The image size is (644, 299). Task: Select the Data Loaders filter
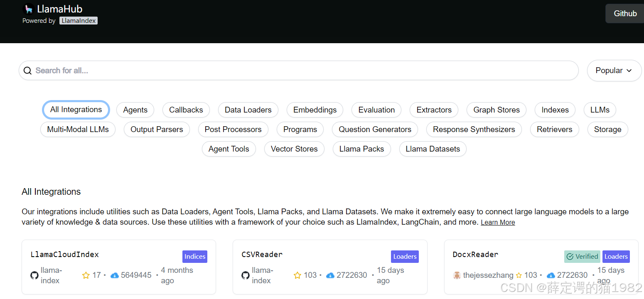tap(248, 110)
